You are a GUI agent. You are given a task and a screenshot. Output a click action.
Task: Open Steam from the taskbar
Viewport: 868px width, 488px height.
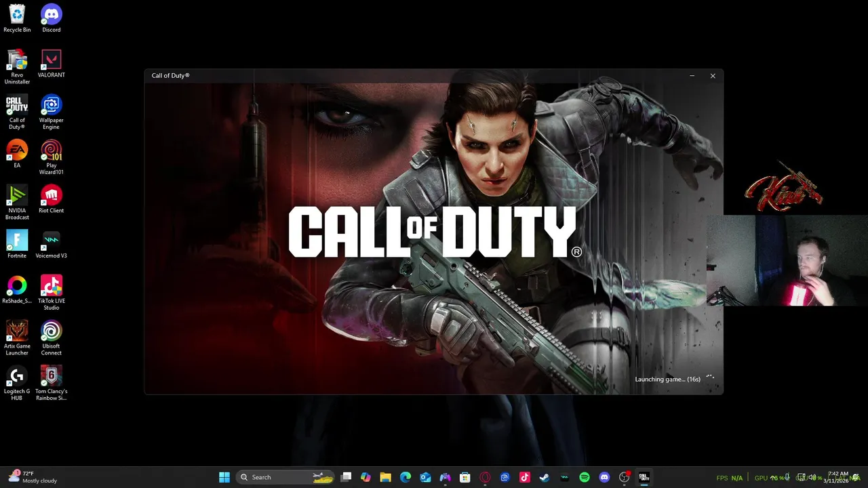click(545, 477)
